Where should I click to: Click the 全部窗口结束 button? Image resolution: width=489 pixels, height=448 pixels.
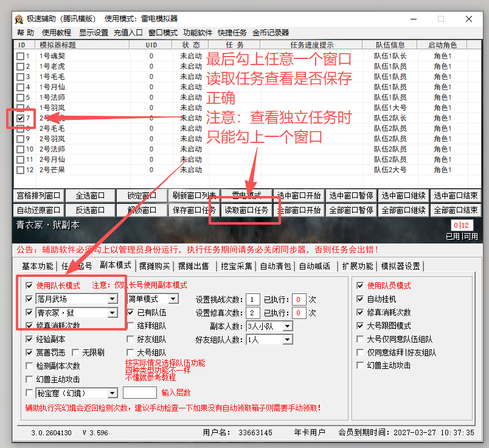(456, 210)
